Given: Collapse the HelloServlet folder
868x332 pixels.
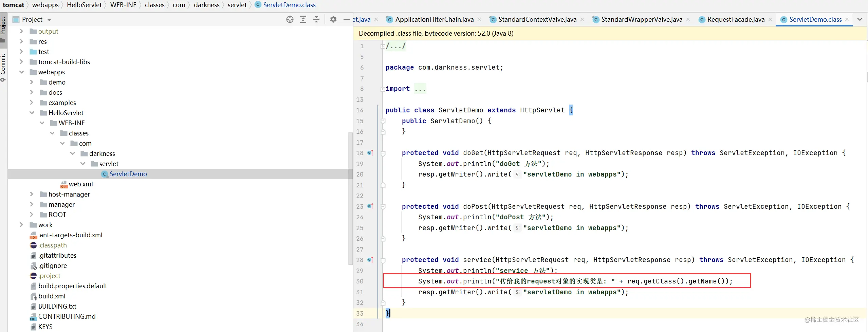Looking at the screenshot, I should coord(32,113).
